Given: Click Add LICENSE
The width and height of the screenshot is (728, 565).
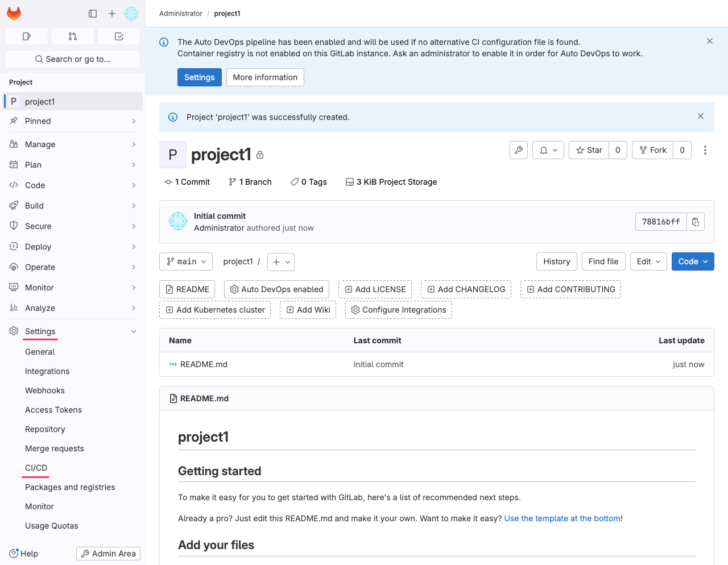Looking at the screenshot, I should tap(375, 289).
